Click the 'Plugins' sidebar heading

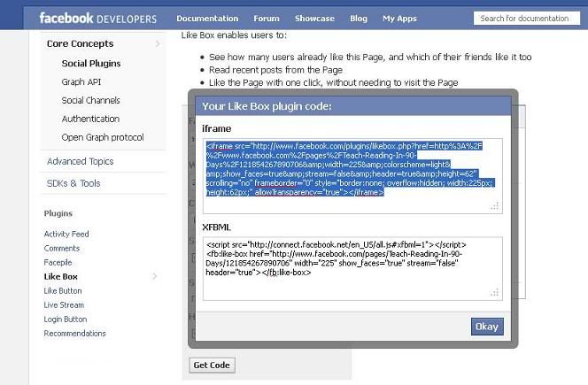(58, 213)
